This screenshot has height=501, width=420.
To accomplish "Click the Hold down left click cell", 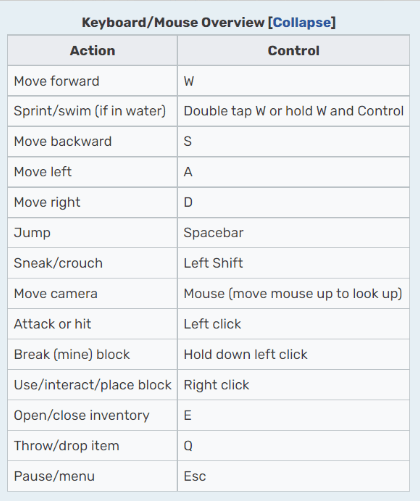I will pos(293,354).
